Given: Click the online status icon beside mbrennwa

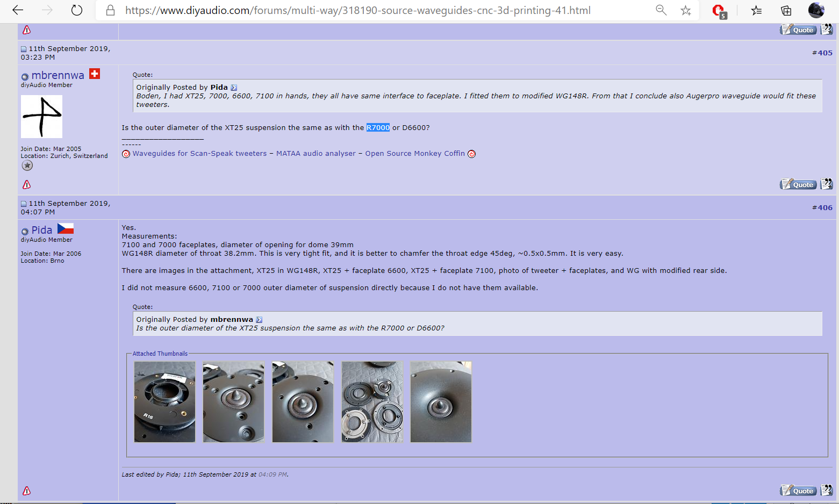Looking at the screenshot, I should [25, 77].
